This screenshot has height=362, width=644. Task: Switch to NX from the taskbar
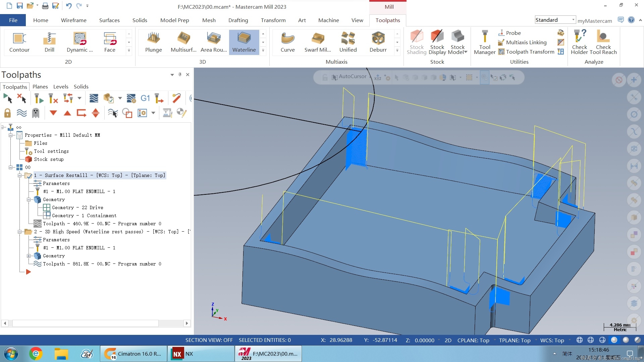[201, 354]
